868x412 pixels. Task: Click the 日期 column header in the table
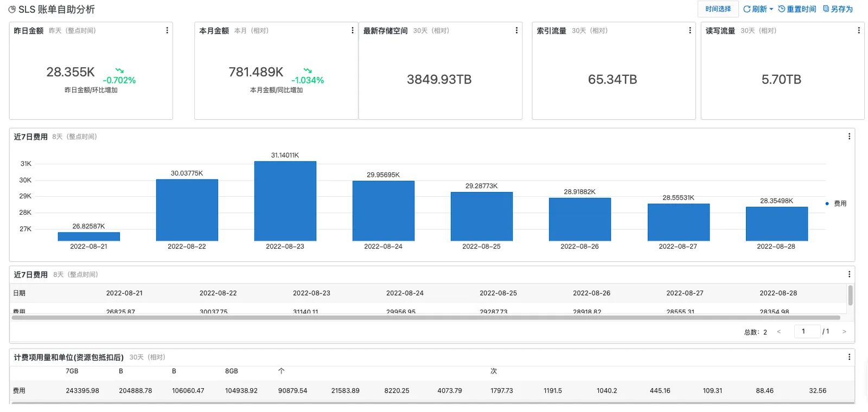pos(19,293)
